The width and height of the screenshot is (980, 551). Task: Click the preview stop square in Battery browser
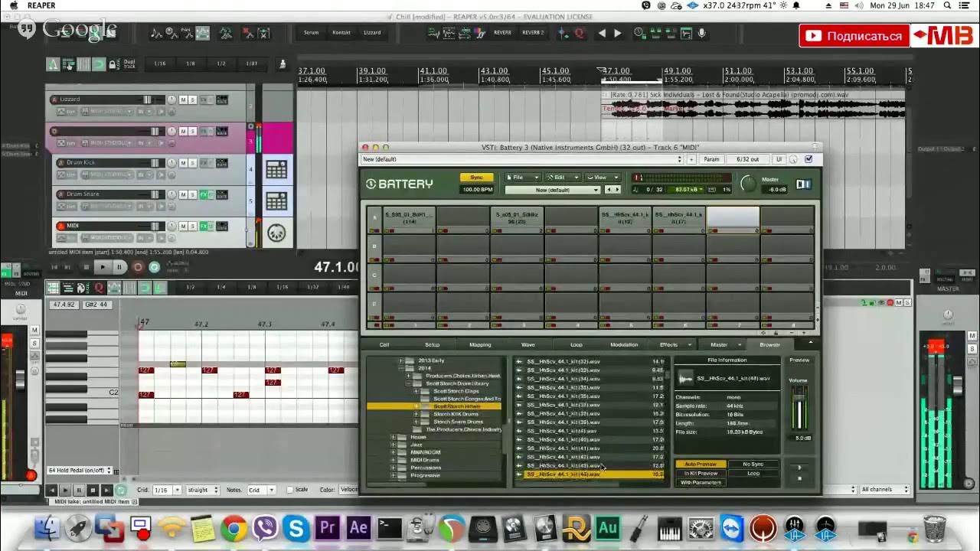pos(800,478)
